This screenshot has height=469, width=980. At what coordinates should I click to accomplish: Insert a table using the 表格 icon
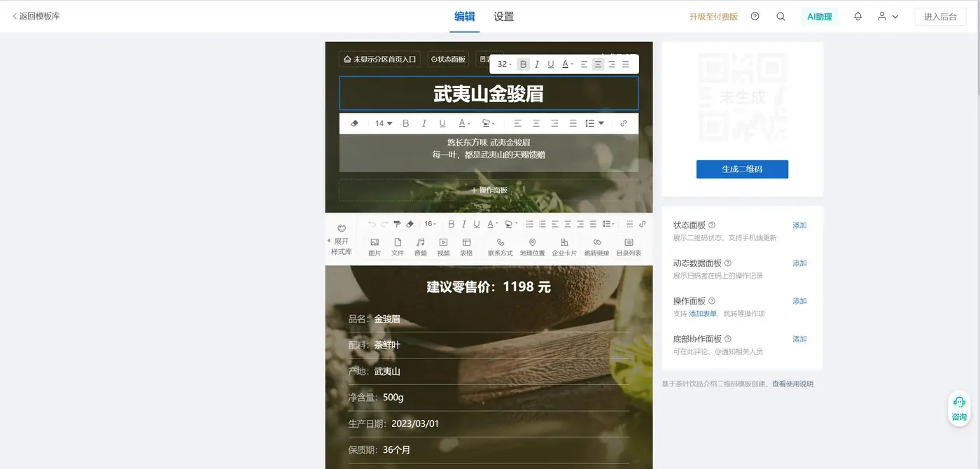coord(467,246)
